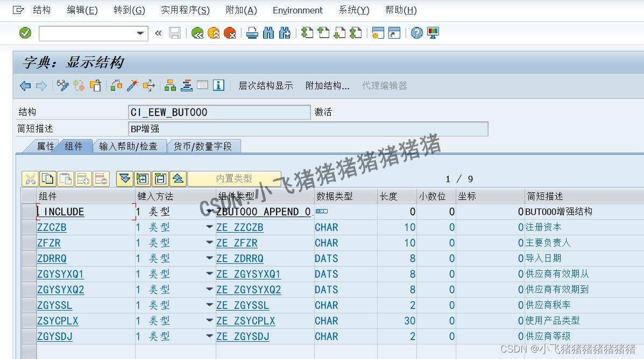The height and width of the screenshot is (359, 644).
Task: Click the Find Next binoculars-plus icon
Action: click(284, 33)
